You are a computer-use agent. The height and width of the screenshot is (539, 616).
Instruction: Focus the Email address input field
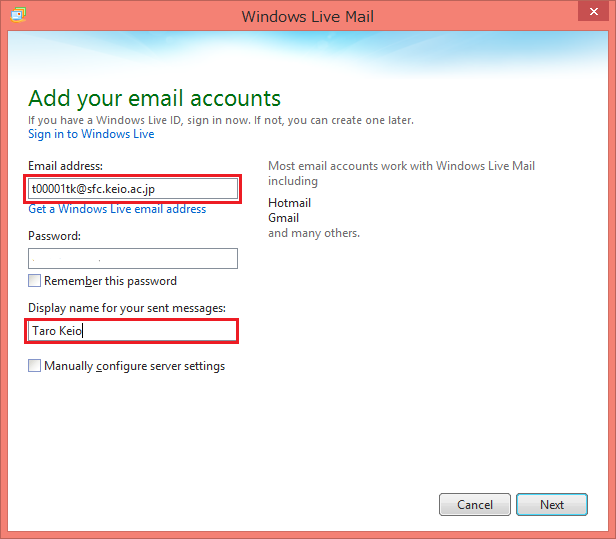point(133,188)
